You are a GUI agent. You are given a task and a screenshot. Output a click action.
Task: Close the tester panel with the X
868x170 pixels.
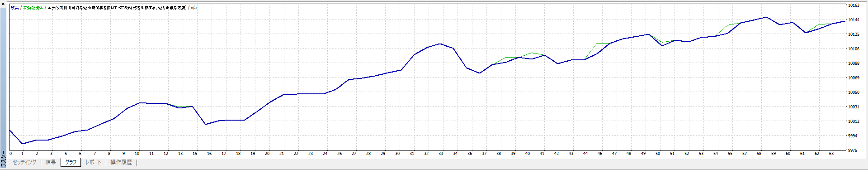tap(3, 4)
